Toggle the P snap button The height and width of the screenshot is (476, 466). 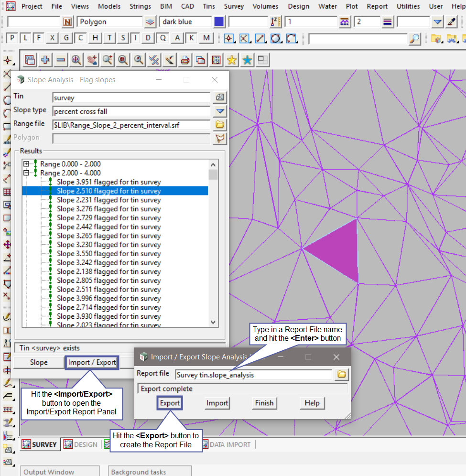coord(12,38)
